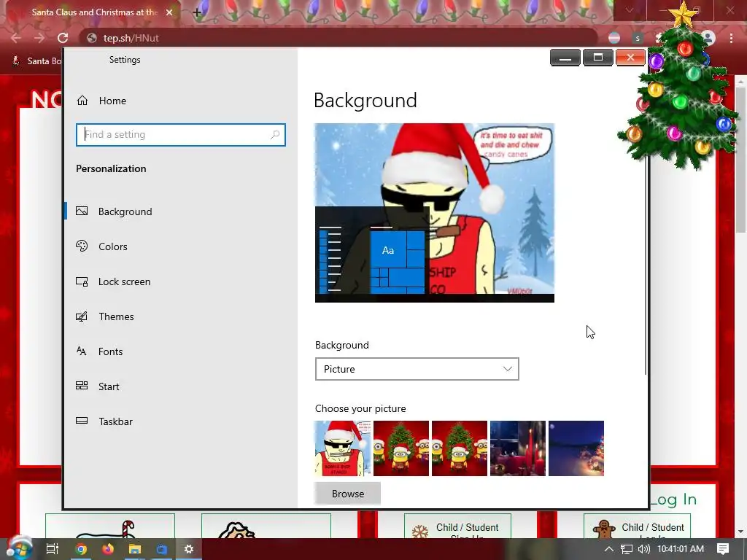This screenshot has width=747, height=560.
Task: Open the Store icon on taskbar
Action: pos(162,549)
